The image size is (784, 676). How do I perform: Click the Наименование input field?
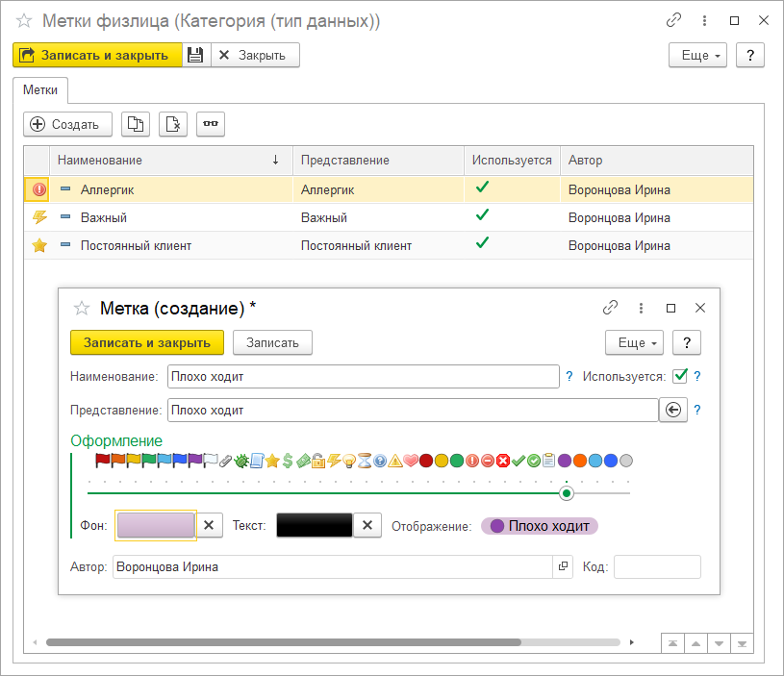click(363, 376)
